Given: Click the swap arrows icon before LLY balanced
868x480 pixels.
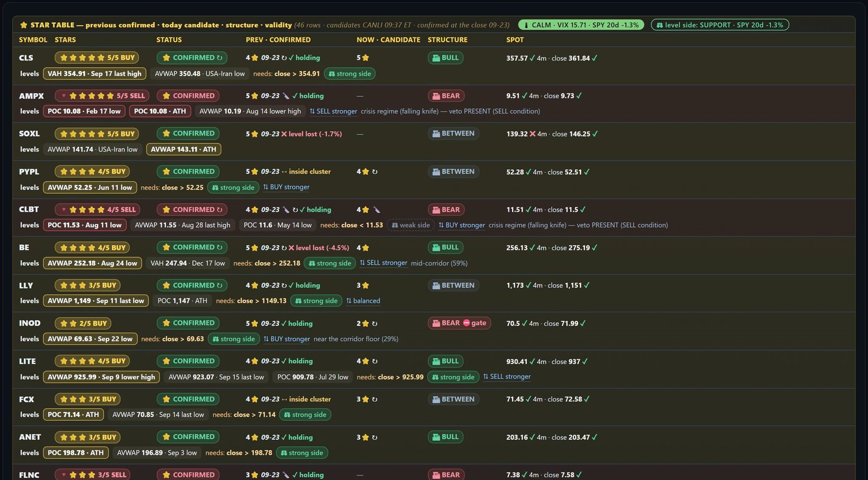Looking at the screenshot, I should pyautogui.click(x=349, y=301).
